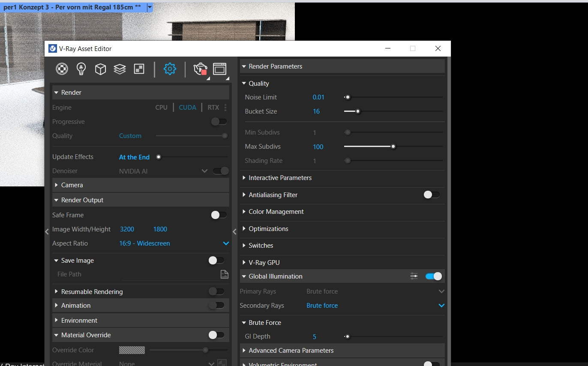588x366 pixels.
Task: Adjust the Max Subdivs slider
Action: click(x=393, y=147)
